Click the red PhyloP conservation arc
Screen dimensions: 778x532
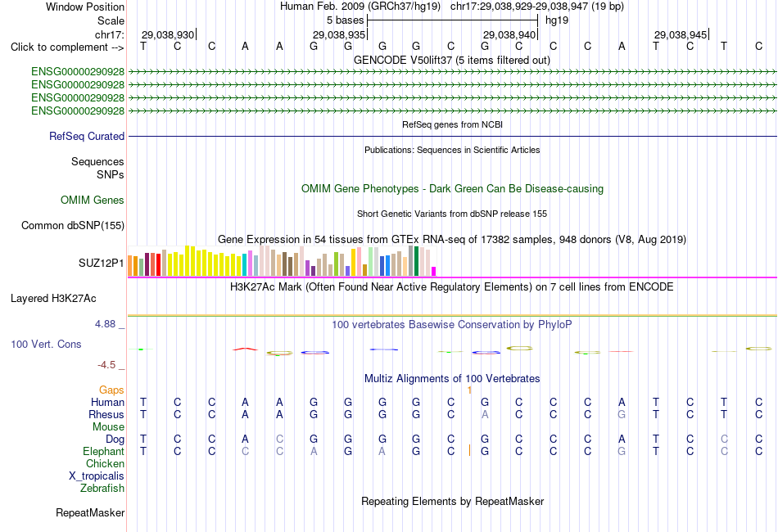[245, 349]
